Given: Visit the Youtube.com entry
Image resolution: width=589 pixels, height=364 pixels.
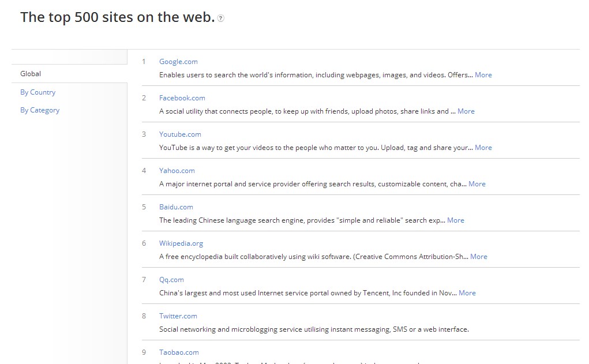Looking at the screenshot, I should [181, 134].
